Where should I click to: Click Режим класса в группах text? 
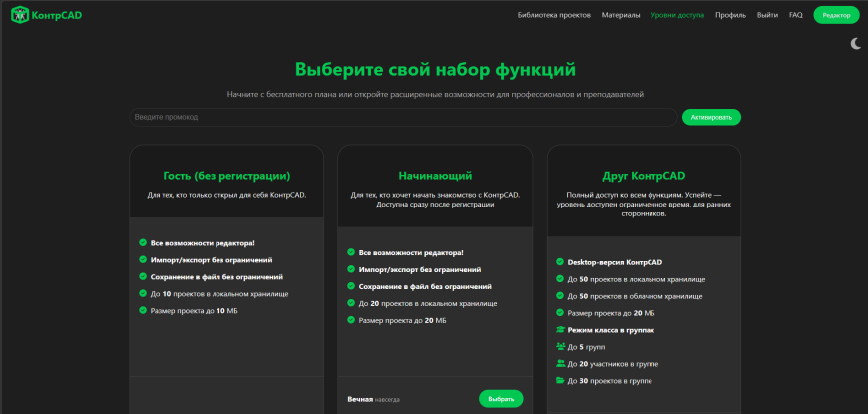click(x=611, y=330)
